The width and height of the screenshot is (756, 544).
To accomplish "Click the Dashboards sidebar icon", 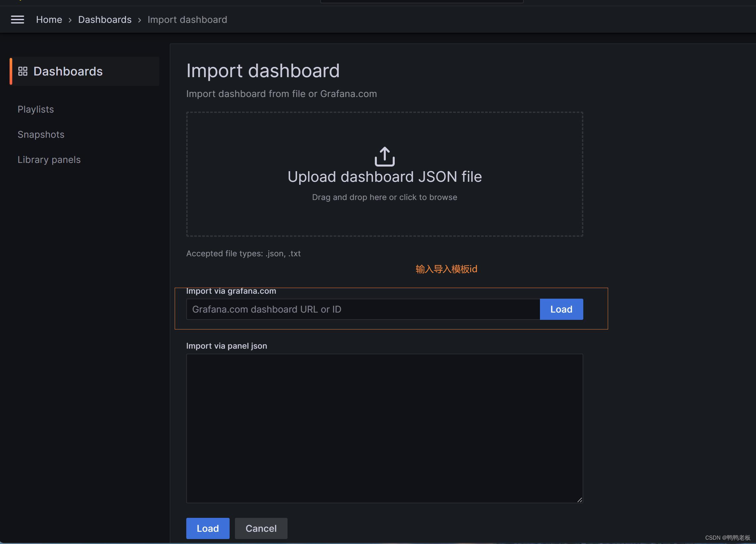I will coord(22,71).
